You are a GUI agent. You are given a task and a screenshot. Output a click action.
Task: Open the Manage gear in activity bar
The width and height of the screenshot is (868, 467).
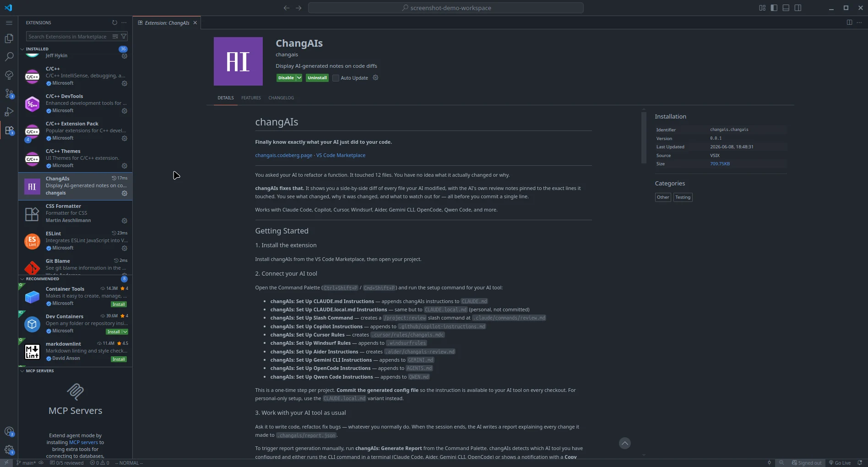pyautogui.click(x=9, y=450)
